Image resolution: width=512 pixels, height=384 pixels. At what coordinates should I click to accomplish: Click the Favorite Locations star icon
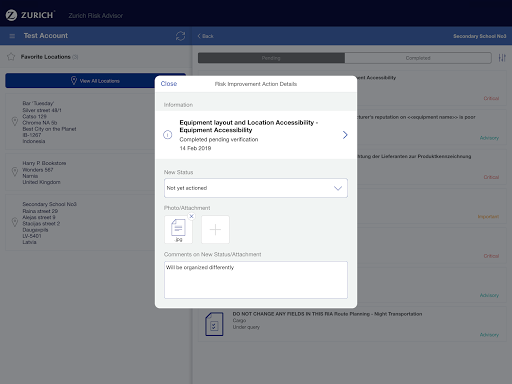coord(11,57)
